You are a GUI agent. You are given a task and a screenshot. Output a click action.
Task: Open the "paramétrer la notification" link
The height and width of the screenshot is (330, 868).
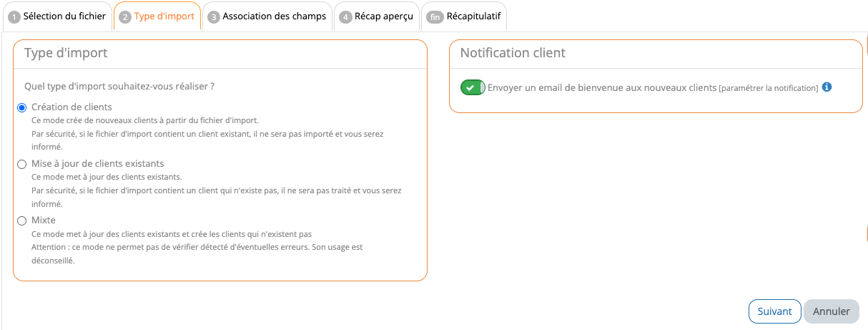[769, 88]
